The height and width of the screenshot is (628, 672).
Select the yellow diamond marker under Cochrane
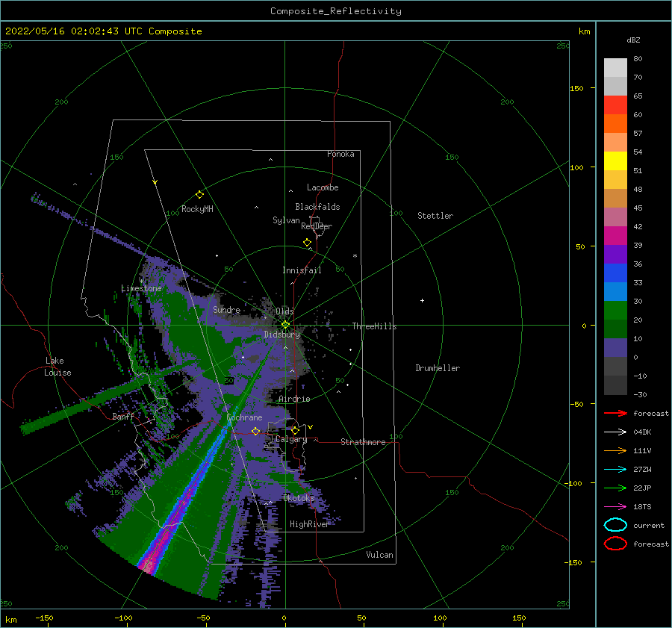coord(256,431)
